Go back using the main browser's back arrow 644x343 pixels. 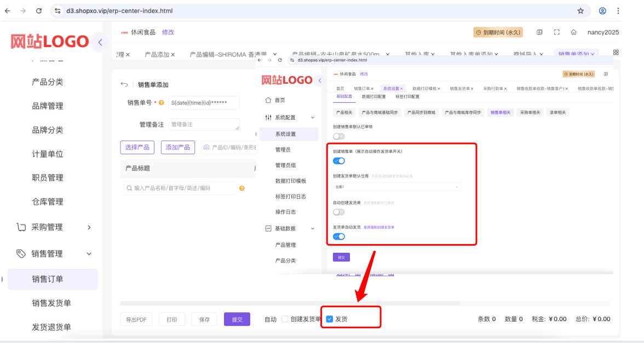8,11
